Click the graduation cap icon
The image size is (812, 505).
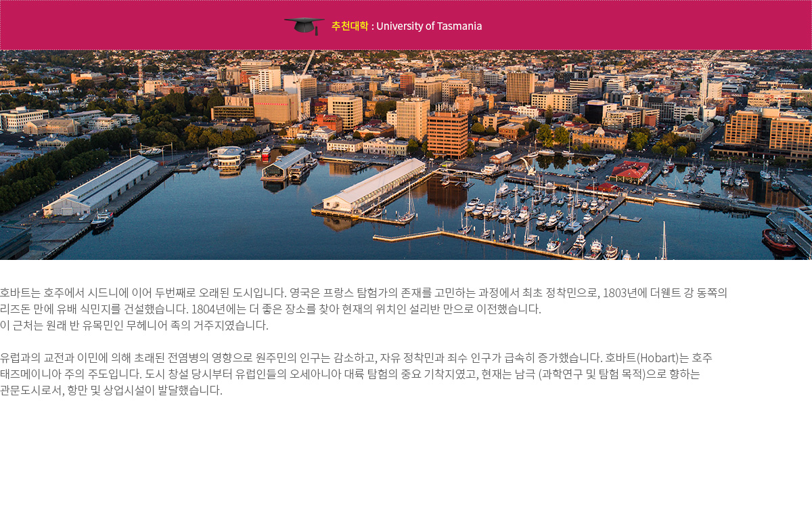304,26
